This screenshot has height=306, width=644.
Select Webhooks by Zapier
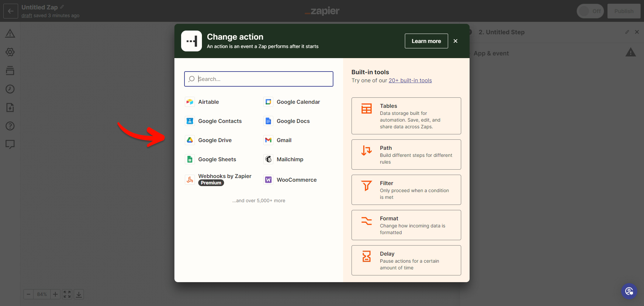224,176
